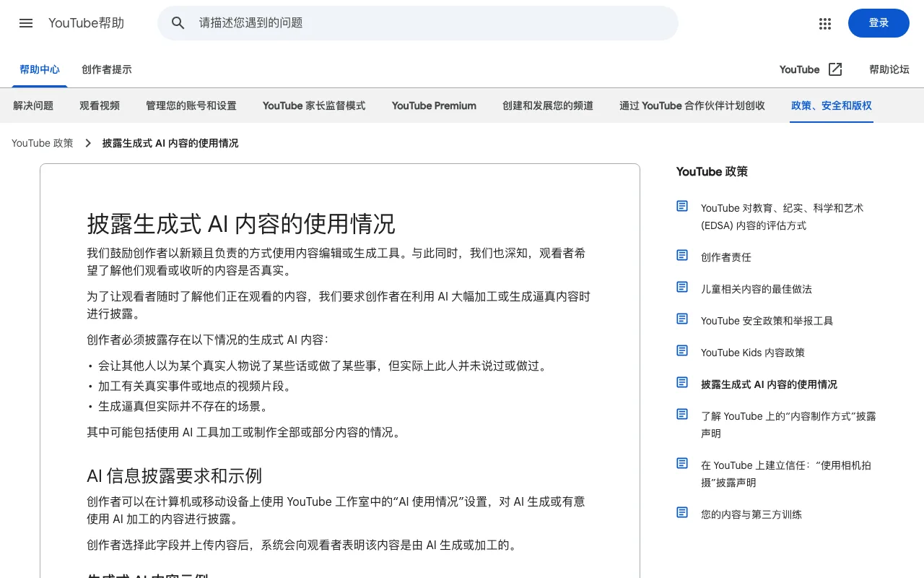Open the 创作者责任 sidebar article
This screenshot has height=578, width=924.
(x=726, y=257)
